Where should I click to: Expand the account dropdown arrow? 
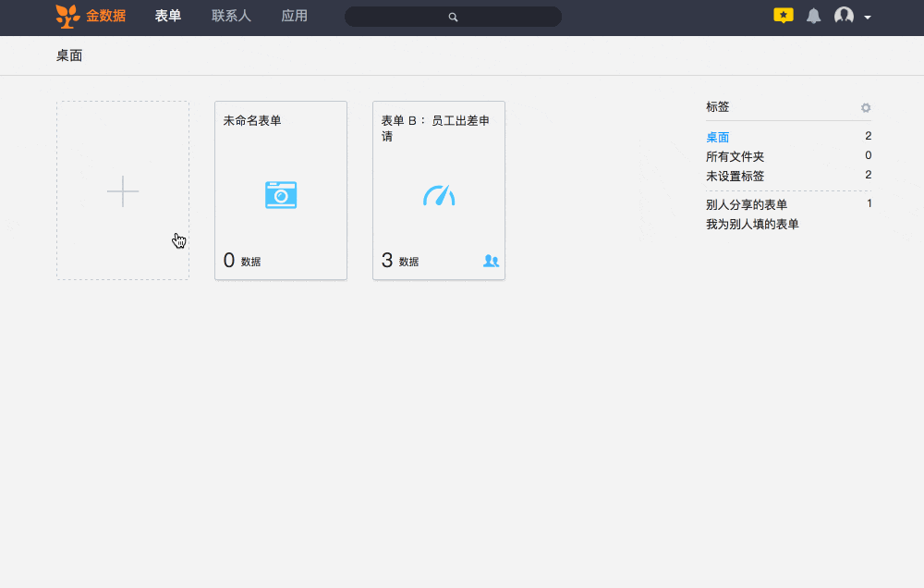[868, 18]
